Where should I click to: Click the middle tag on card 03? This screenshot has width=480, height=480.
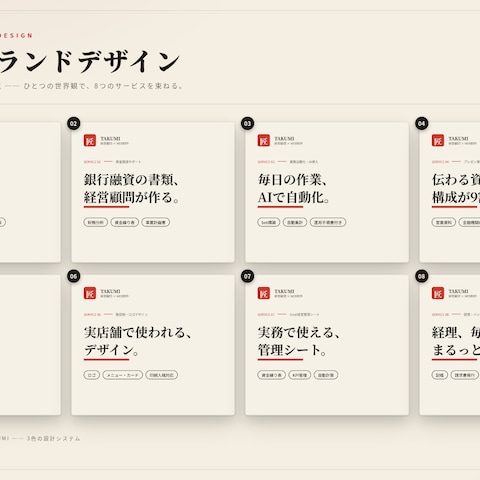tap(295, 222)
